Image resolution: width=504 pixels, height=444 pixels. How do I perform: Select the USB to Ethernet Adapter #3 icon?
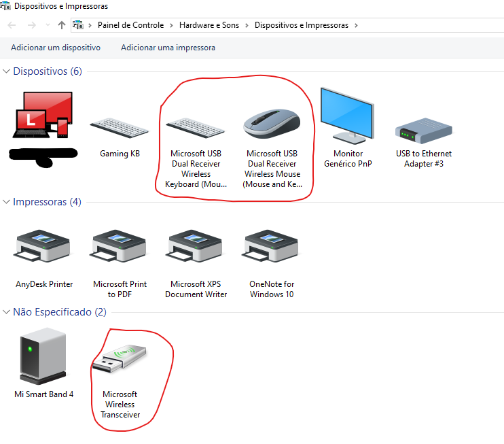pyautogui.click(x=424, y=131)
